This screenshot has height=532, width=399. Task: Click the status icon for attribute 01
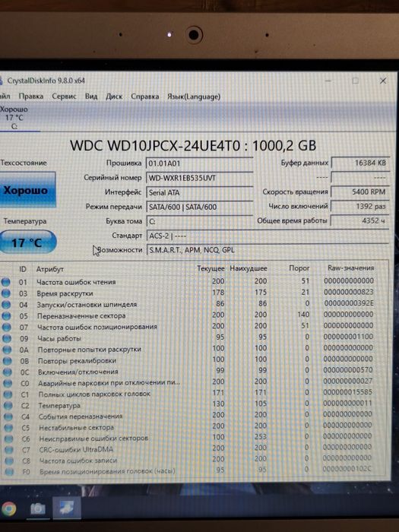[6, 282]
